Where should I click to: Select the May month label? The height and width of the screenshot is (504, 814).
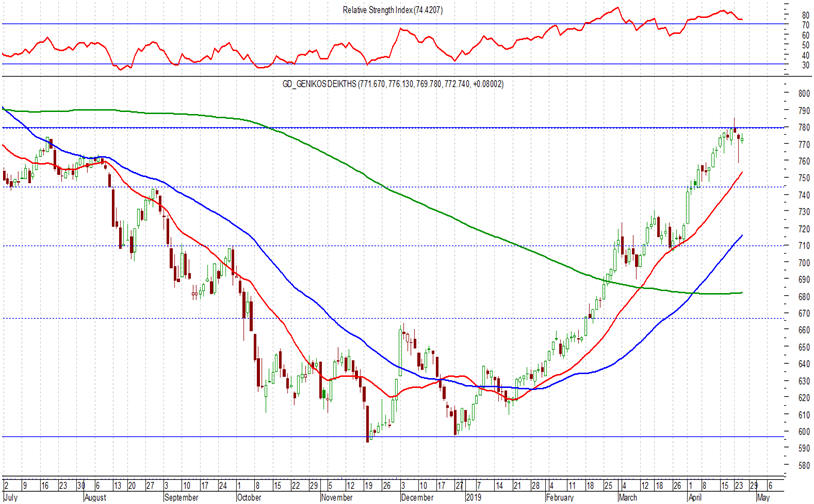tap(763, 497)
